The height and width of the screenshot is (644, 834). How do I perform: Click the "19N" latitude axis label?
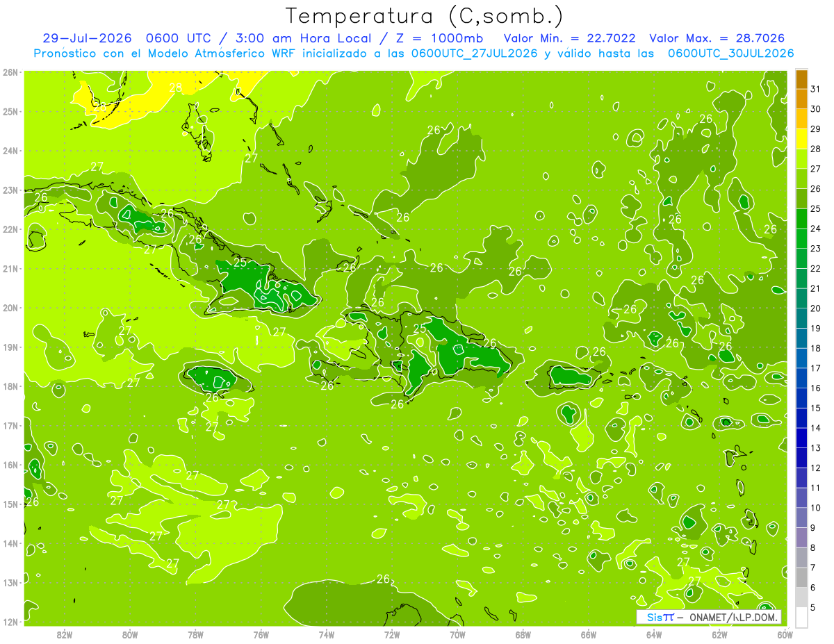coord(10,347)
